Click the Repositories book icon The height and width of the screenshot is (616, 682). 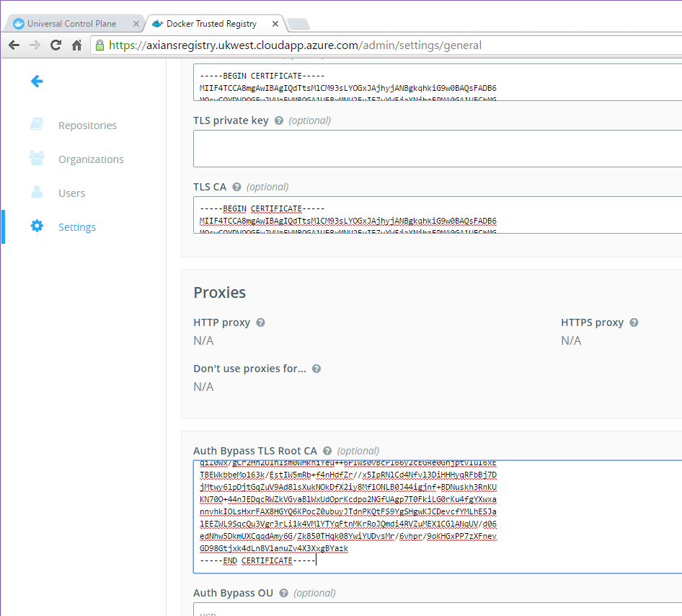[37, 125]
